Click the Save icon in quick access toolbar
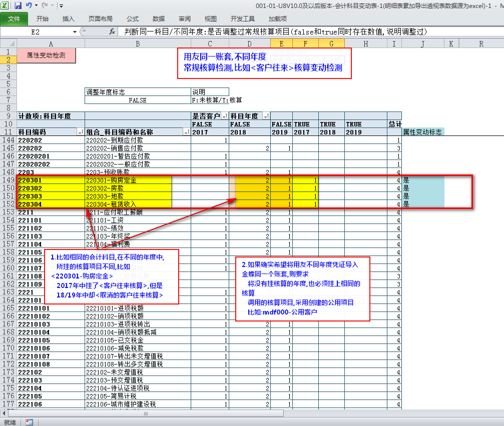 [18, 5]
